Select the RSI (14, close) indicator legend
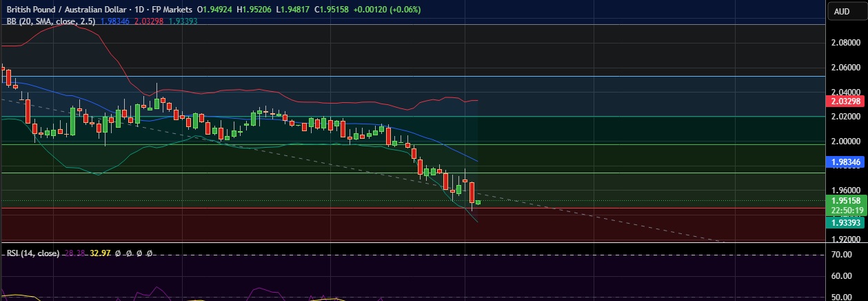The height and width of the screenshot is (301, 868). click(32, 253)
